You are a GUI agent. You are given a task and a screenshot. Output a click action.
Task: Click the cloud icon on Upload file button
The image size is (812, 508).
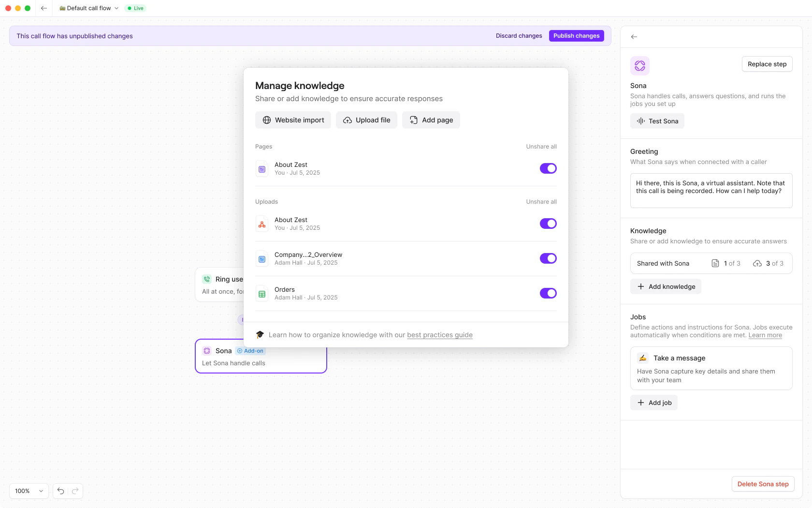(x=348, y=120)
